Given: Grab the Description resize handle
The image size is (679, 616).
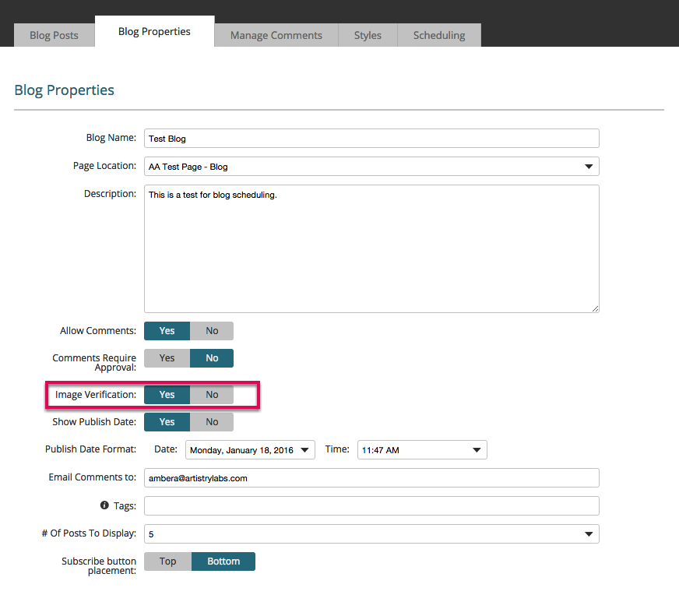Looking at the screenshot, I should pos(596,308).
